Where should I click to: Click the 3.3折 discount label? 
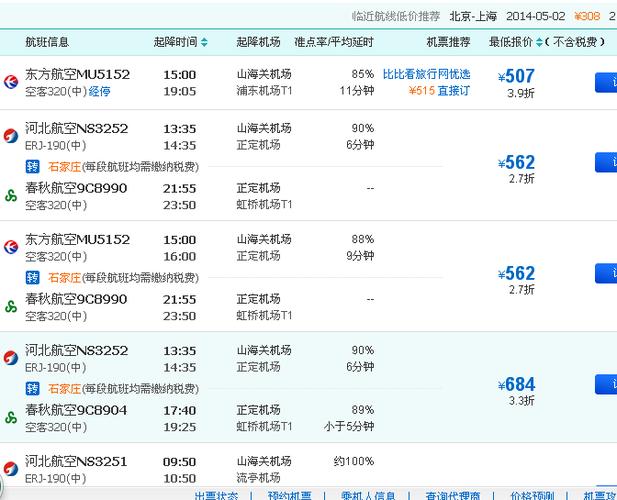(522, 401)
